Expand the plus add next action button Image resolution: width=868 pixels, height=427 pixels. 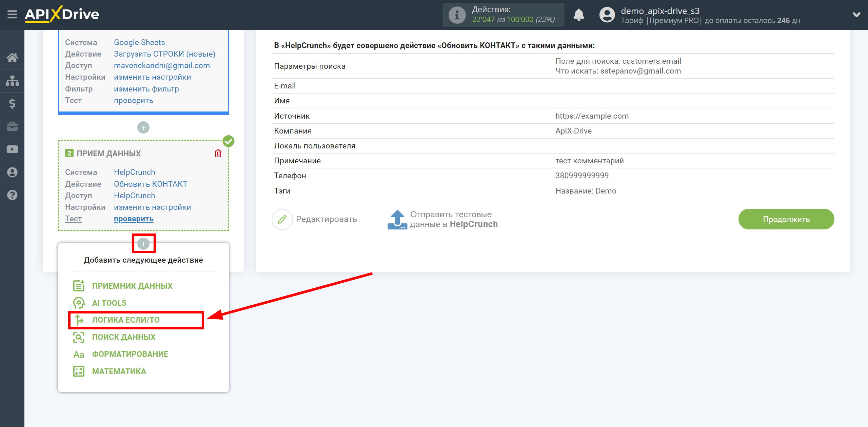(144, 244)
